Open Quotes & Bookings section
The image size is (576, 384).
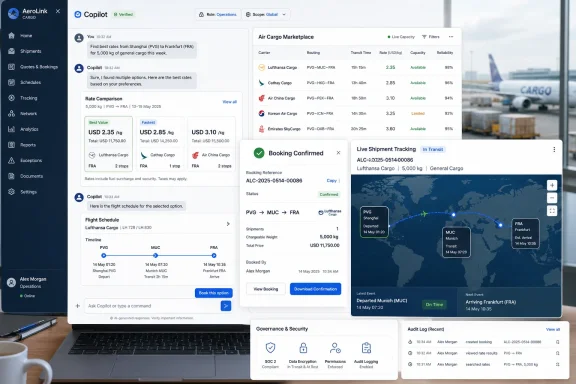39,67
